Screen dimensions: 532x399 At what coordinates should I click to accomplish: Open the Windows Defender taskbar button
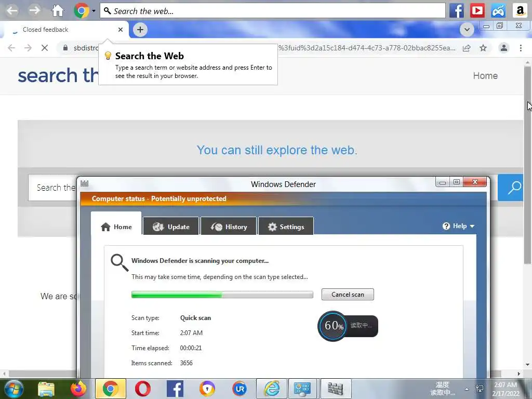[x=336, y=389]
